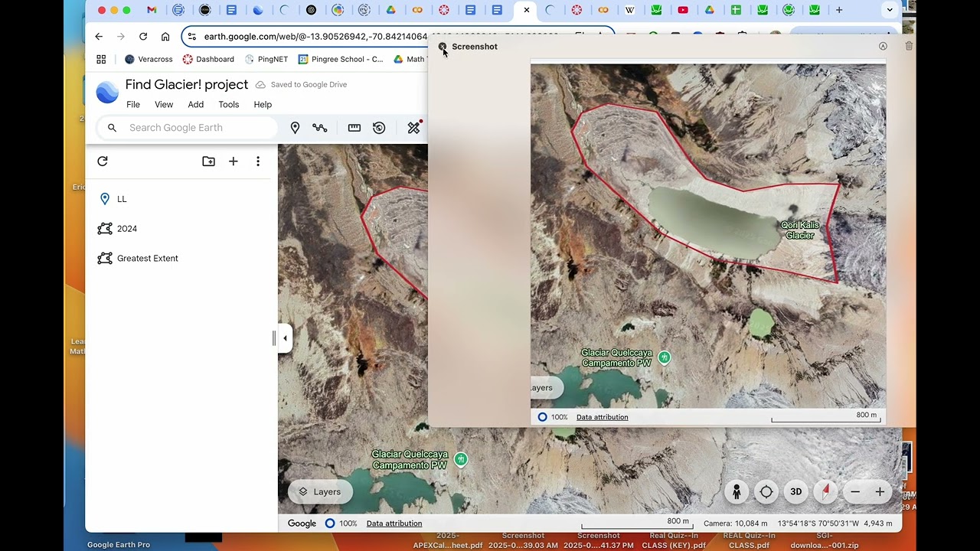Delete screenshot using trash icon
Screen dimensions: 980x551
[909, 47]
